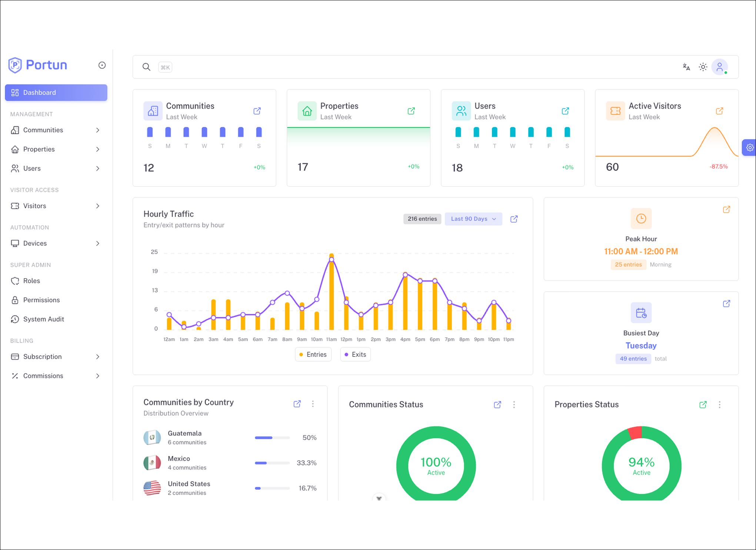Viewport: 756px width, 550px height.
Task: Open Permissions page in sidebar
Action: pyautogui.click(x=56, y=300)
